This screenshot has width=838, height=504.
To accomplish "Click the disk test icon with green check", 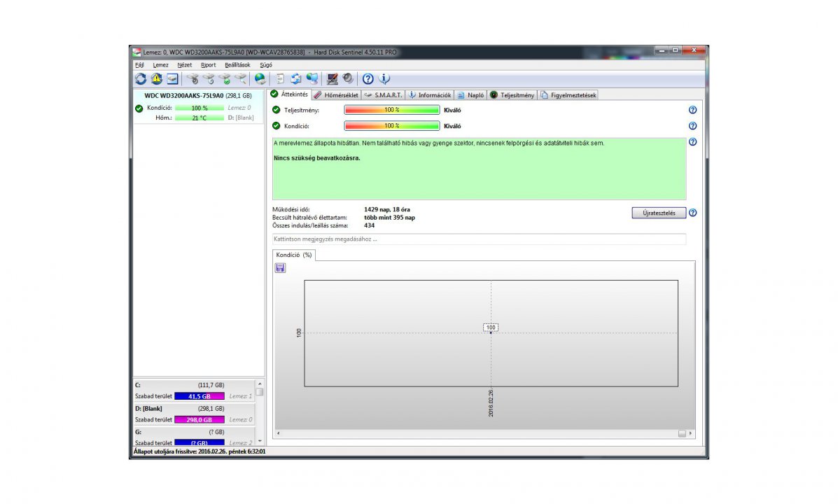I will [225, 79].
